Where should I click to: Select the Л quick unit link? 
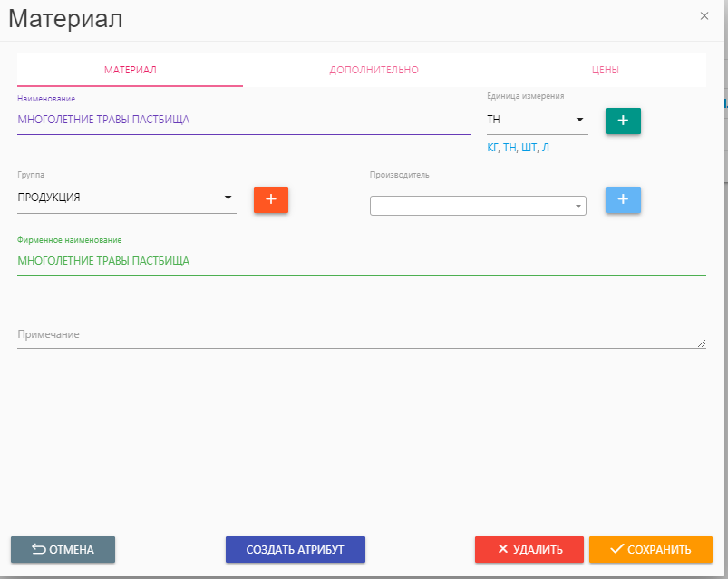[x=545, y=148]
